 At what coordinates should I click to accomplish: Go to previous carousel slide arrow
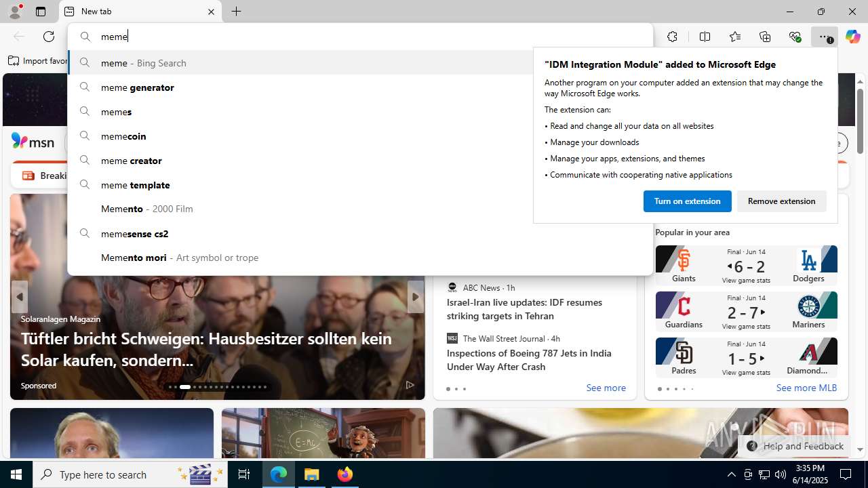pos(20,297)
